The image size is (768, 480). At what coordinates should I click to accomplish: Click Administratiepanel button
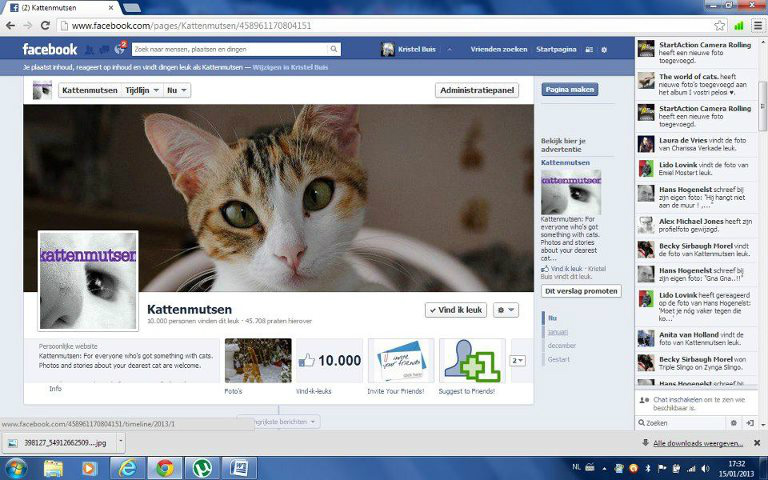(x=477, y=90)
